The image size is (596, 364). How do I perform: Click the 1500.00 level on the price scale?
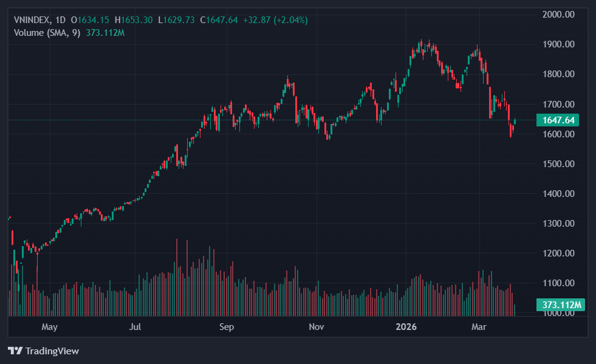click(558, 164)
